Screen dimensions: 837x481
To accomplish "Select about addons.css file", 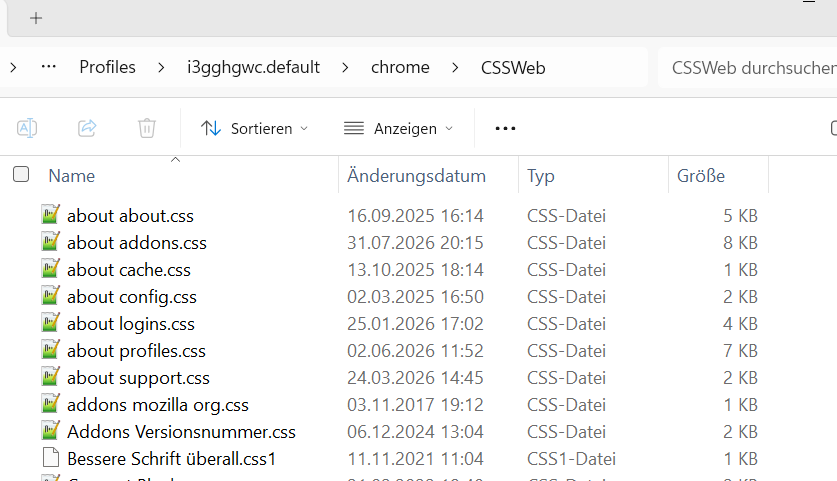I will [x=137, y=243].
